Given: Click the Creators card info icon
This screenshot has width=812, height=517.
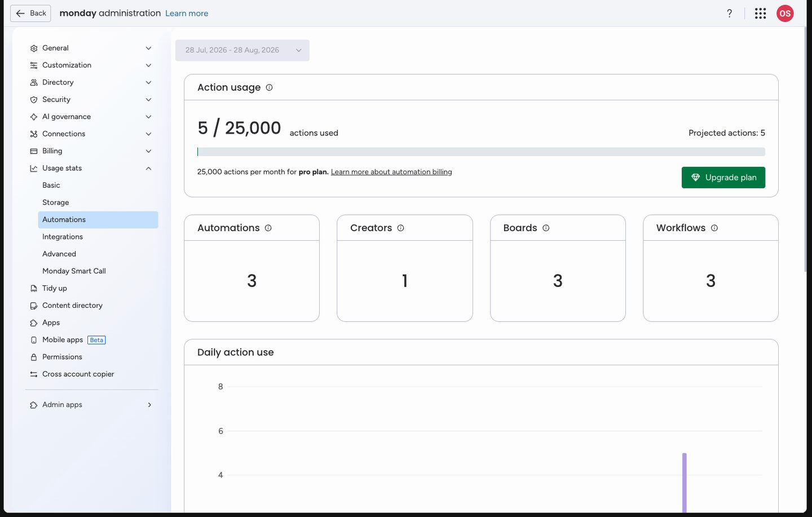Looking at the screenshot, I should [x=400, y=228].
